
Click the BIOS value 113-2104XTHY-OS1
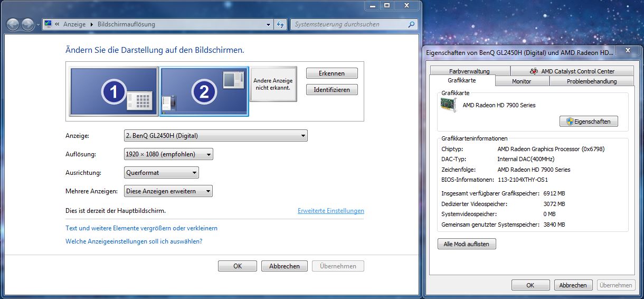pyautogui.click(x=523, y=180)
